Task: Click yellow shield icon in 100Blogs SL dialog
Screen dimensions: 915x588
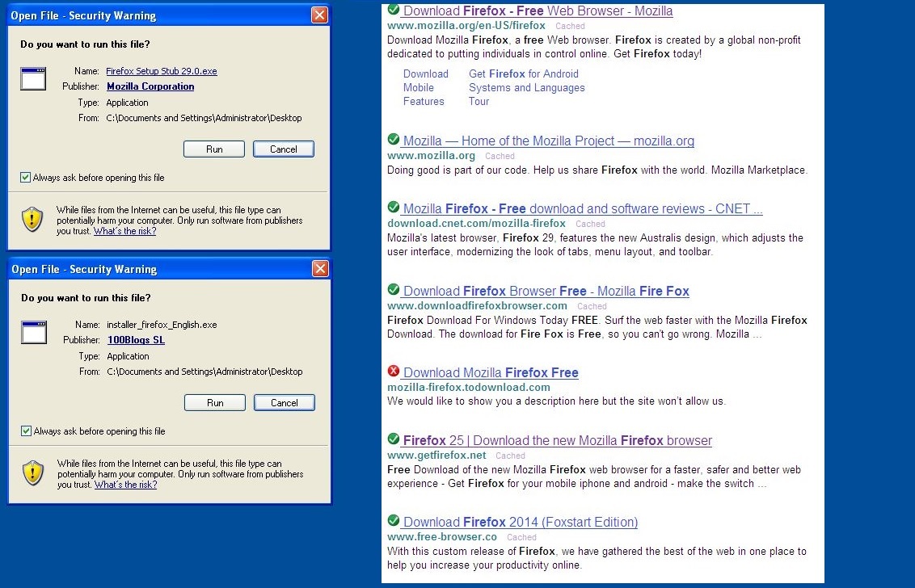Action: (33, 473)
